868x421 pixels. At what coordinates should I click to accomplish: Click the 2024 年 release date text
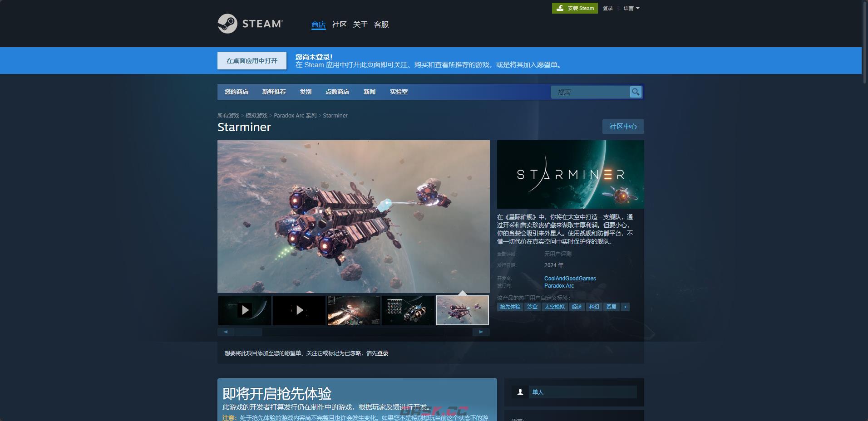click(553, 265)
